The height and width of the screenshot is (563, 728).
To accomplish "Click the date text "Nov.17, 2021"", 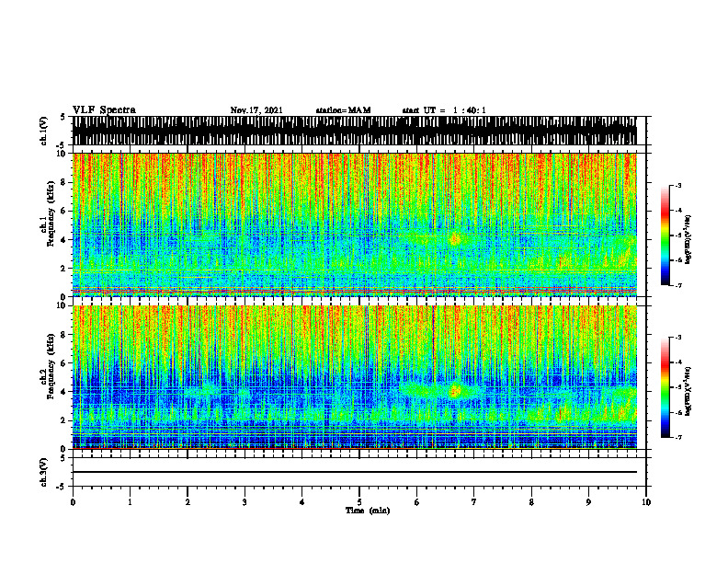I will (256, 110).
